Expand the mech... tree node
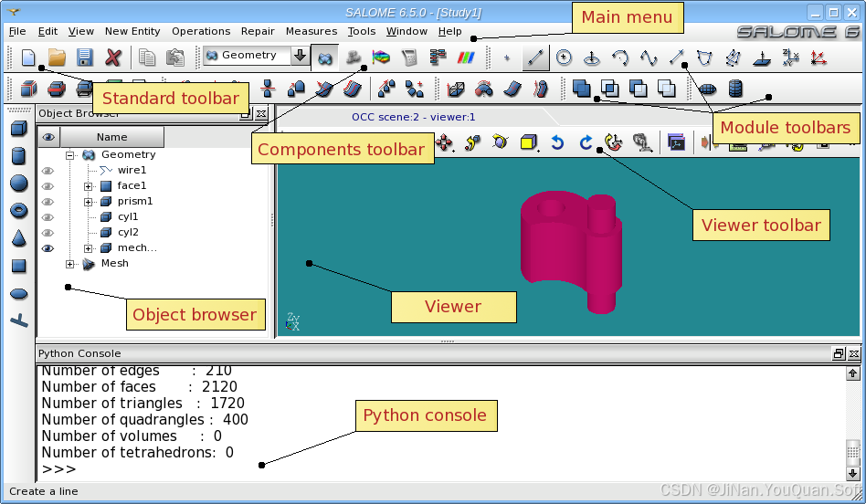The image size is (866, 504). (x=88, y=248)
